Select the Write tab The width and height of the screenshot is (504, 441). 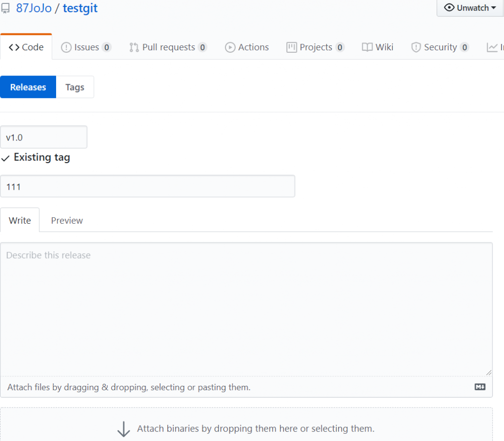20,220
